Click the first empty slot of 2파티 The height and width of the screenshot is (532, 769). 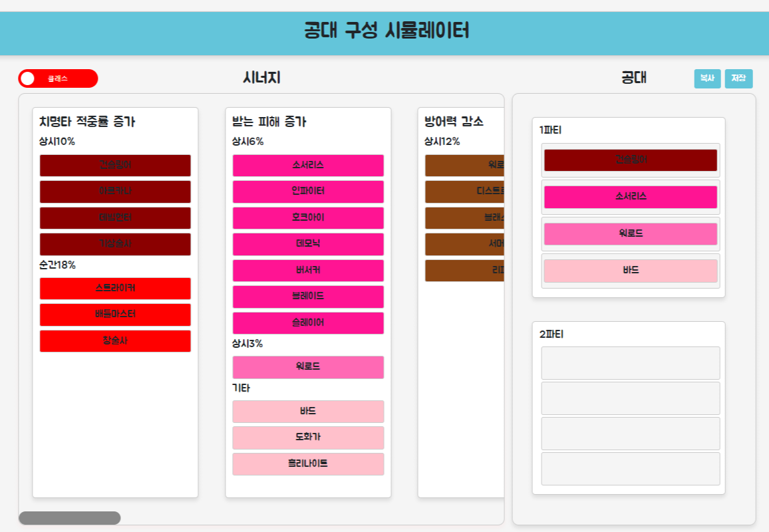point(630,362)
